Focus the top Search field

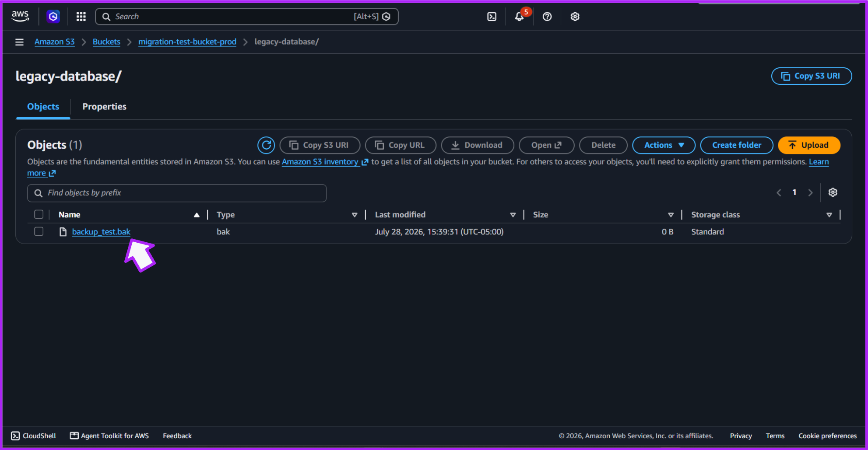[x=247, y=17]
